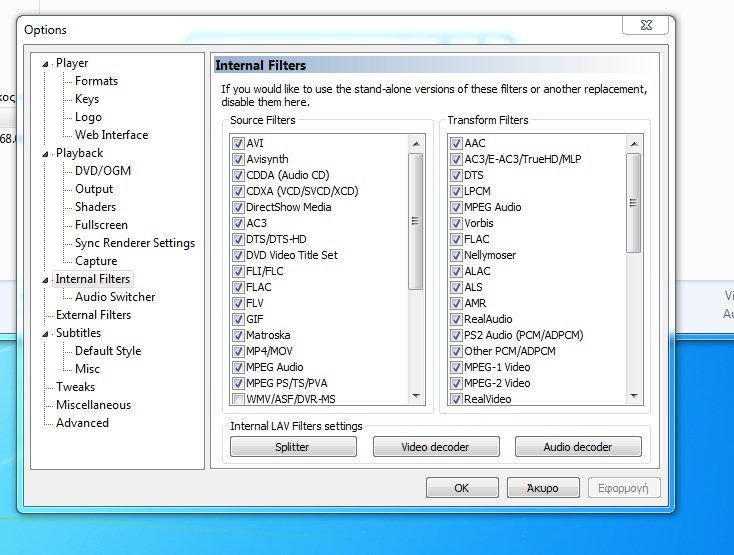Disable the AAC transform filter checkbox
734x555 pixels.
point(456,143)
